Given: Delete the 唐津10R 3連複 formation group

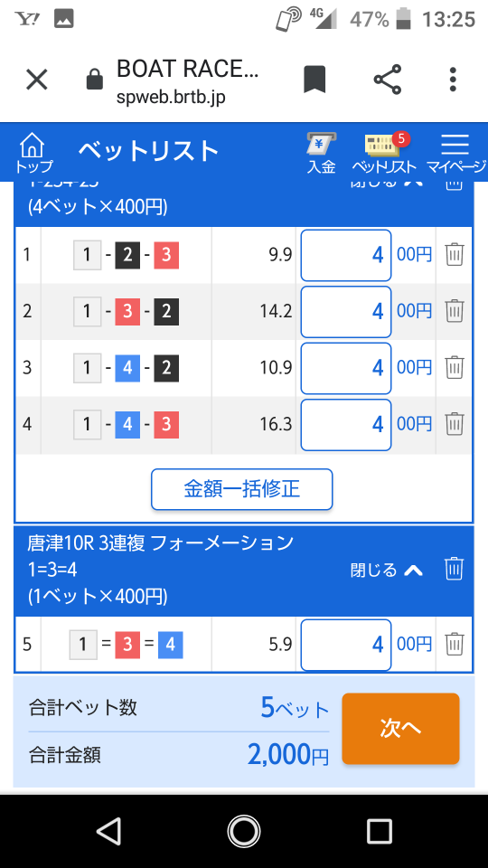Looking at the screenshot, I should [454, 569].
